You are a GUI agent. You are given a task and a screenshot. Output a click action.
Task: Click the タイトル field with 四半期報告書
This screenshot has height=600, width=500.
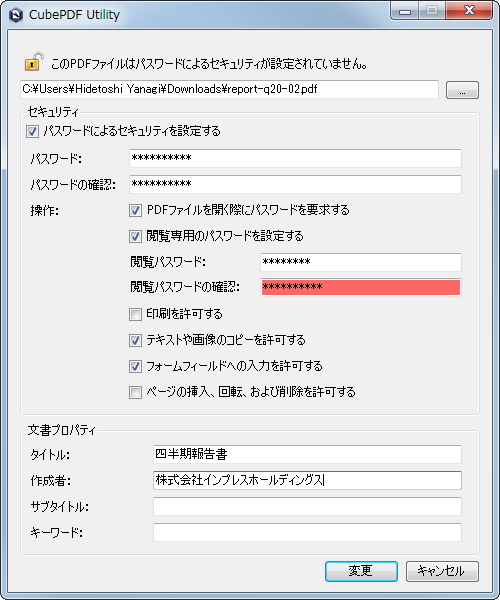tap(307, 454)
